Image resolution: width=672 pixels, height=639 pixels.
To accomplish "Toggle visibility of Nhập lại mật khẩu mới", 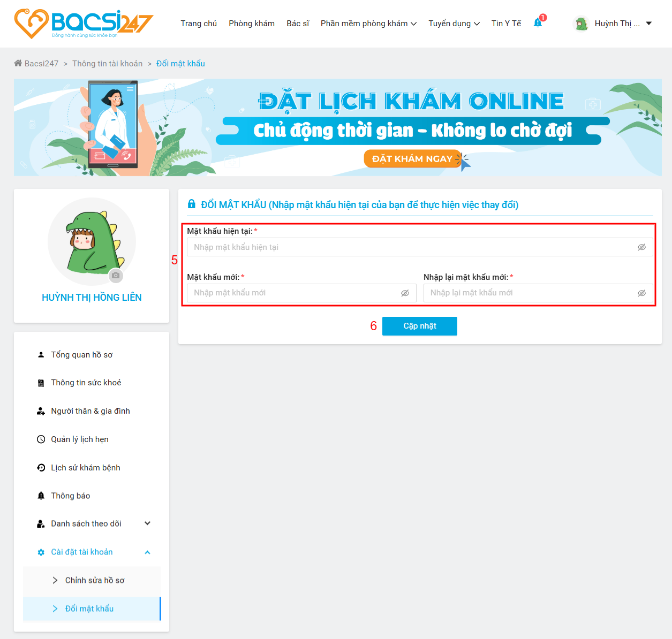I will pyautogui.click(x=641, y=293).
